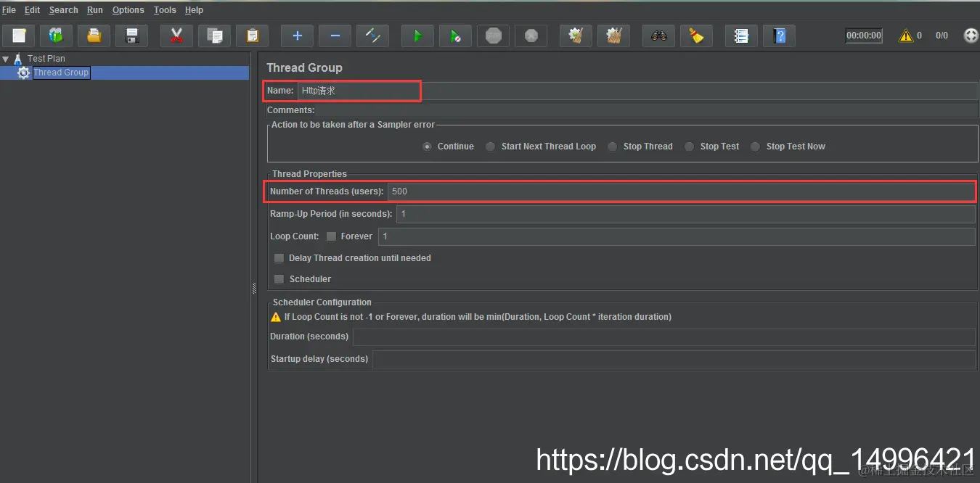Save the test plan with the floppy disk icon
The width and height of the screenshot is (980, 483).
131,36
